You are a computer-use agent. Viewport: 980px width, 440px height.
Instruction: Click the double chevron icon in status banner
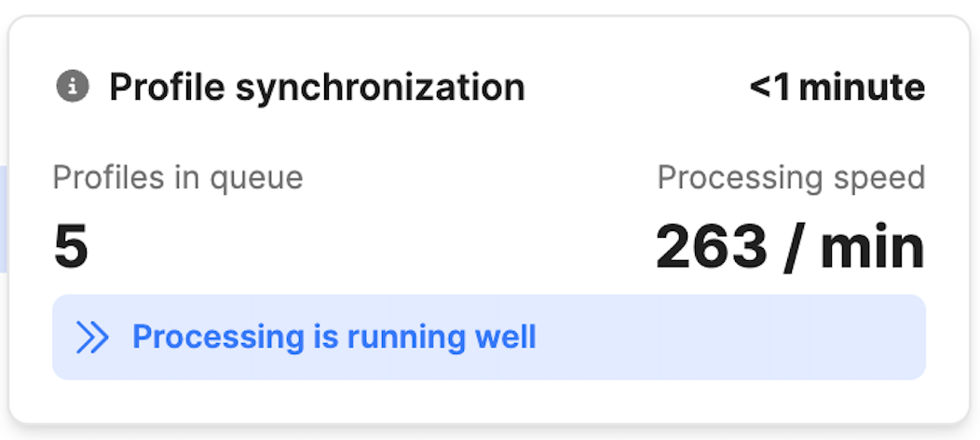(93, 337)
